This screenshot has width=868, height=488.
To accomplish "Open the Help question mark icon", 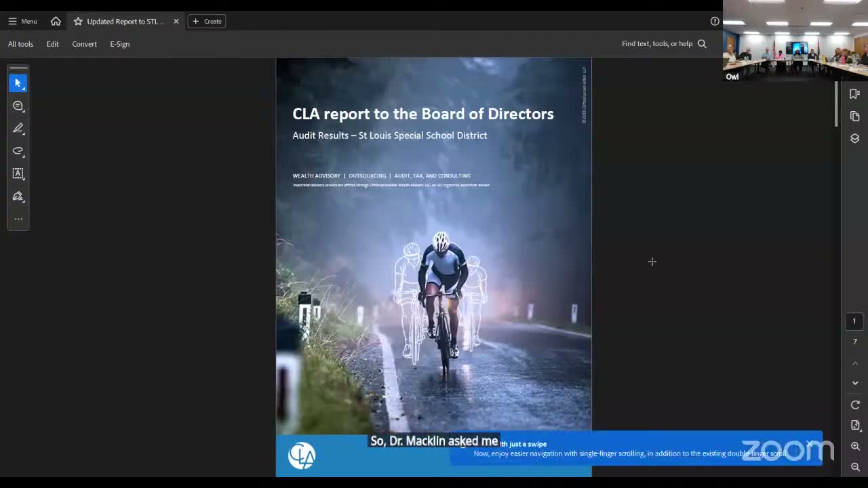I will [715, 21].
